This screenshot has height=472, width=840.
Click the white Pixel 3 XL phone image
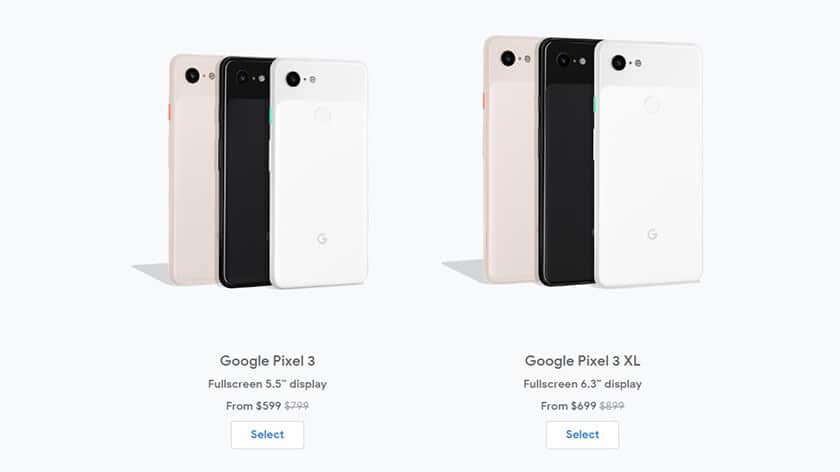[x=648, y=164]
